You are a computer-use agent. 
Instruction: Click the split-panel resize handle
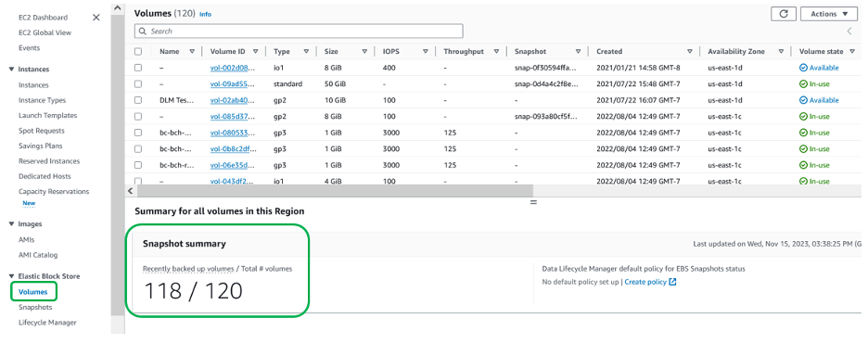tap(533, 202)
